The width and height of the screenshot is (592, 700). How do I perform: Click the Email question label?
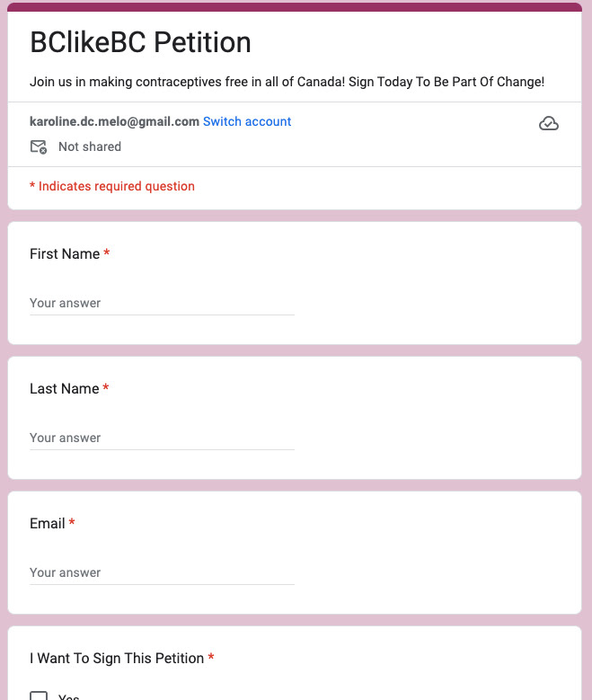(48, 523)
